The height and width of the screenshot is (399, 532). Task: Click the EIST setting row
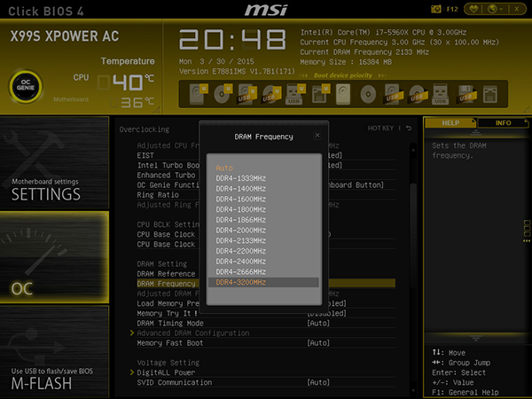pyautogui.click(x=266, y=155)
